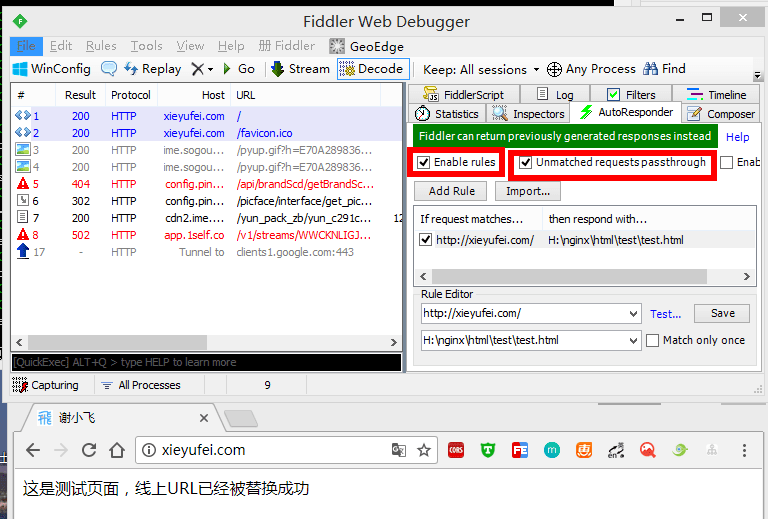
Task: Open the View menu
Action: click(x=190, y=46)
